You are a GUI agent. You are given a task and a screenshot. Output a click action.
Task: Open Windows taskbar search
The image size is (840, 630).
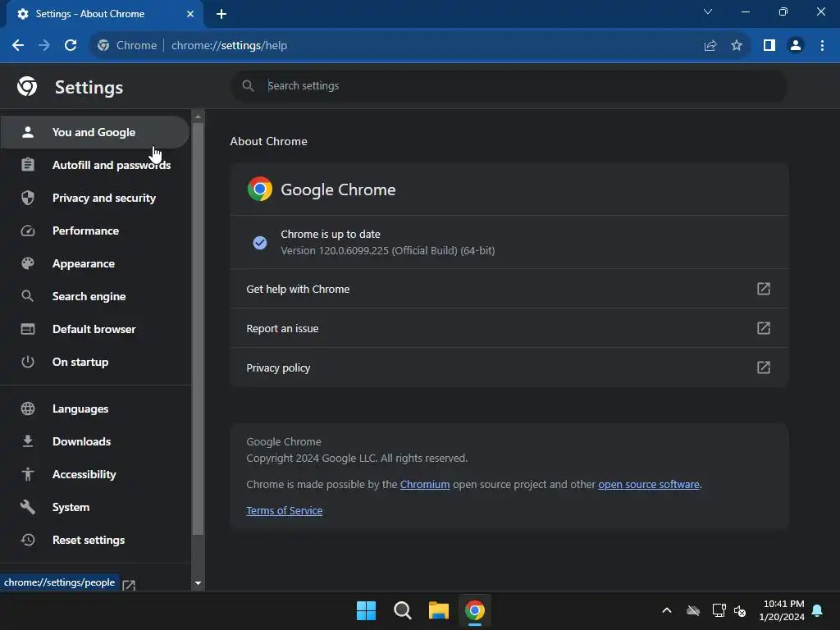tap(402, 610)
